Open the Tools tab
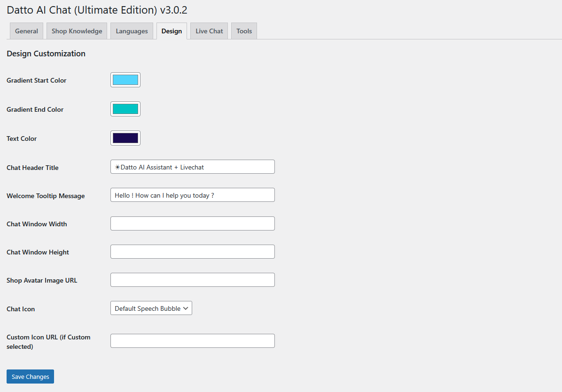 (244, 31)
